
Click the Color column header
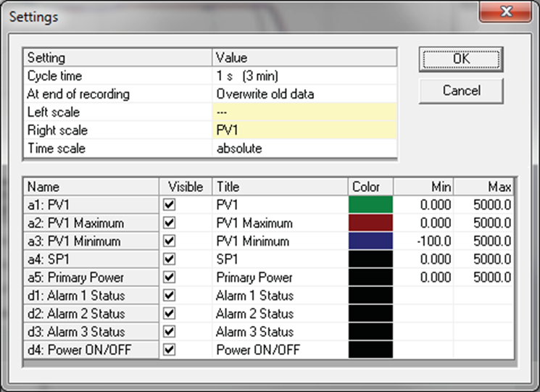coord(370,186)
